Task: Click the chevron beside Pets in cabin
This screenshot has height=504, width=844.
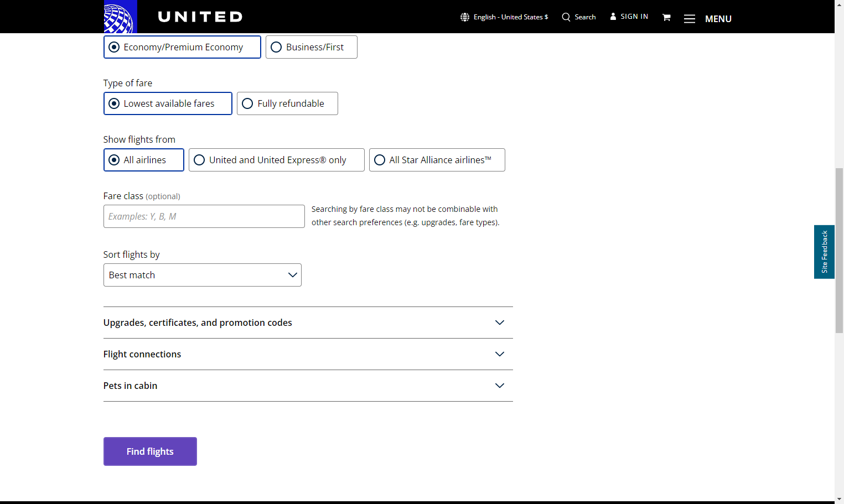Action: [500, 386]
